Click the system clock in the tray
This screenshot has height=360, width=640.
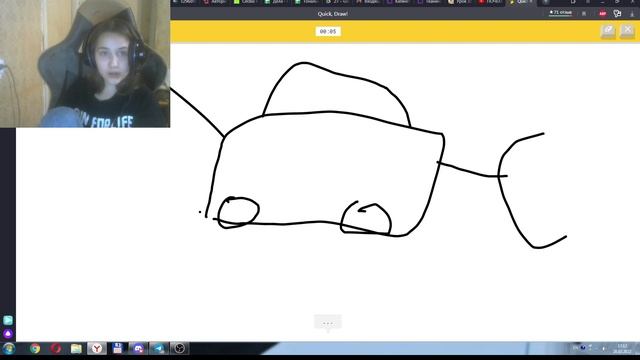pos(622,349)
